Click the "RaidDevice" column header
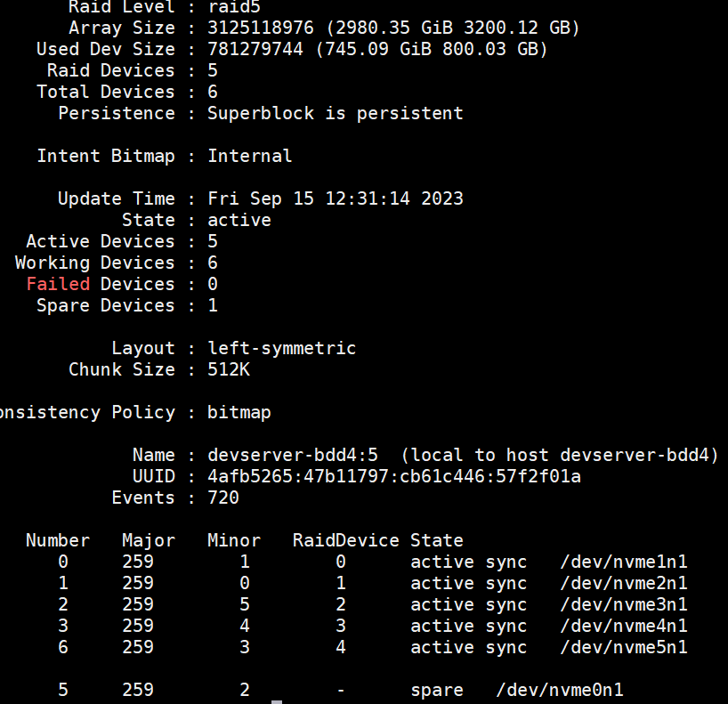This screenshot has width=728, height=704. pos(346,540)
